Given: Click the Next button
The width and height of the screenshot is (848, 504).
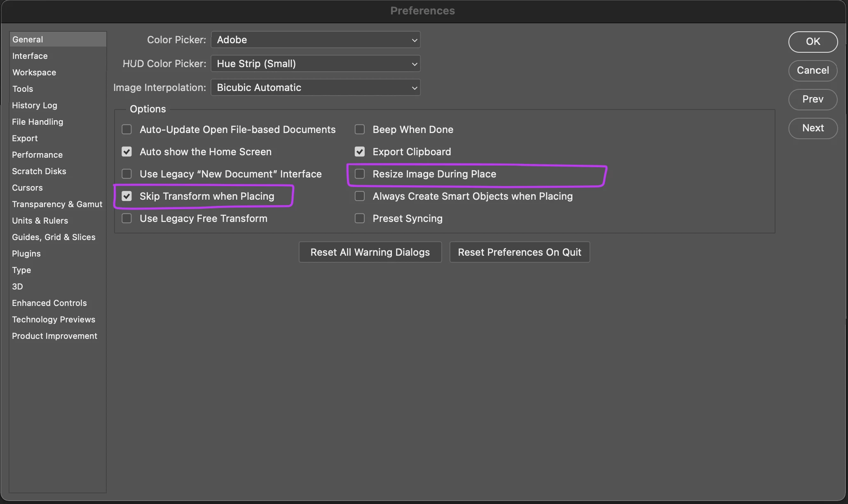Looking at the screenshot, I should tap(813, 128).
